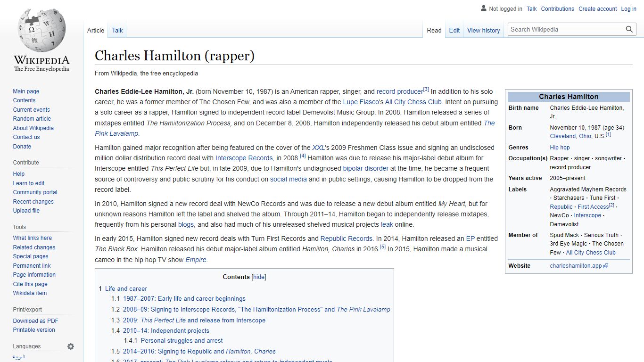The width and height of the screenshot is (644, 362).
Task: Click citation reference [4]
Action: click(303, 156)
